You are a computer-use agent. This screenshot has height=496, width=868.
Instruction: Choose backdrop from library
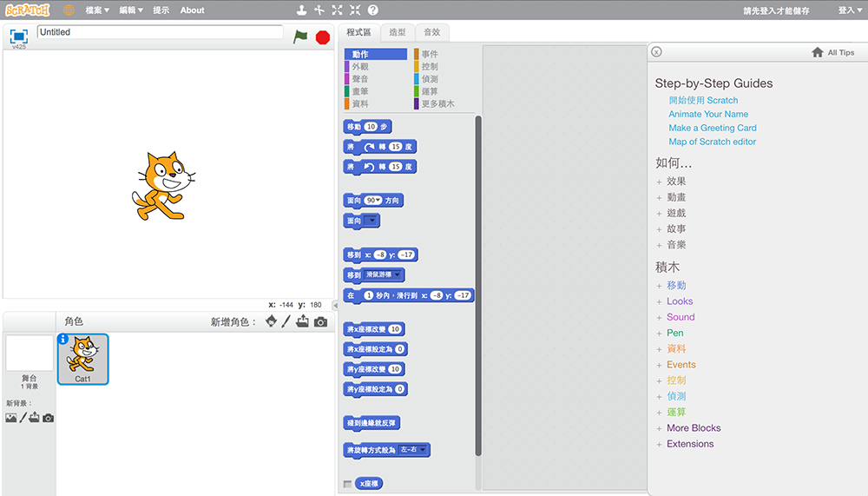pos(11,418)
